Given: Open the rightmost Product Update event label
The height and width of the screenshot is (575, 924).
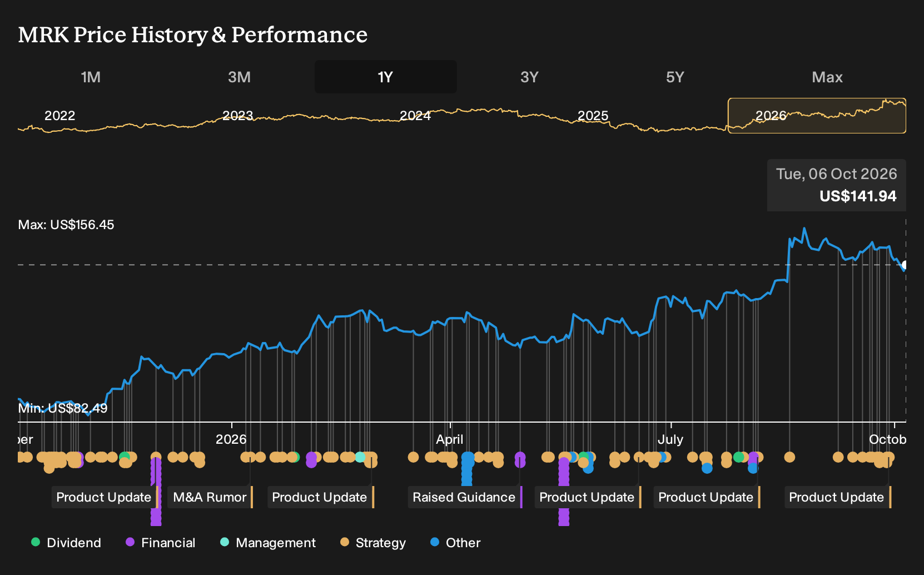Looking at the screenshot, I should pos(837,497).
